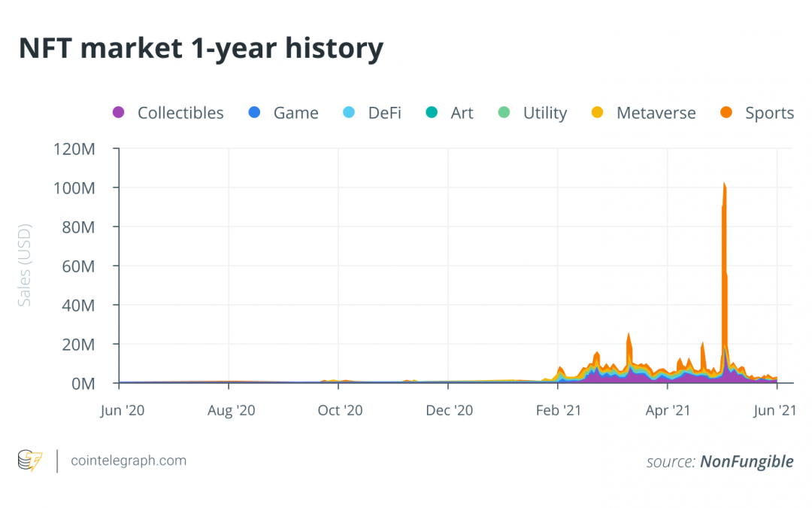Click the green Utility legend dot

[504, 113]
